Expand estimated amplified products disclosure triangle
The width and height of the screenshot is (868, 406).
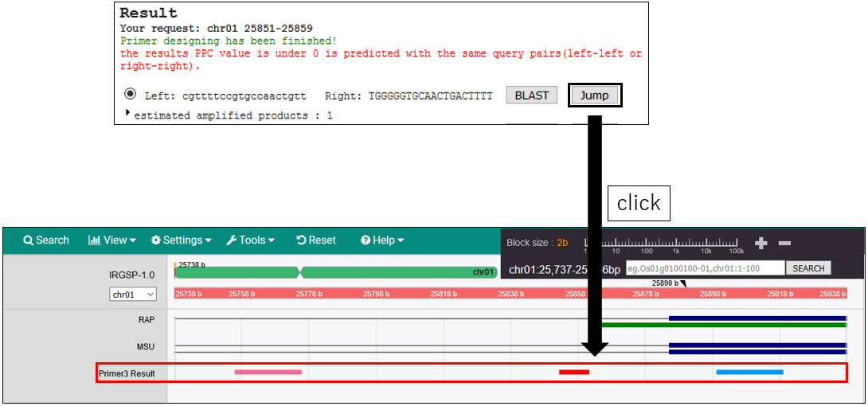128,113
